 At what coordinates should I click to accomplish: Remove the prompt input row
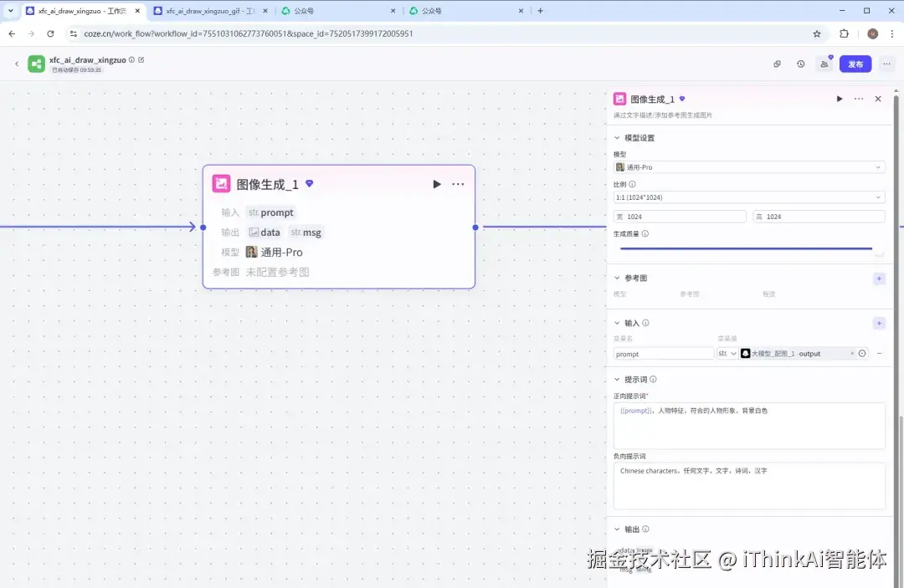879,354
